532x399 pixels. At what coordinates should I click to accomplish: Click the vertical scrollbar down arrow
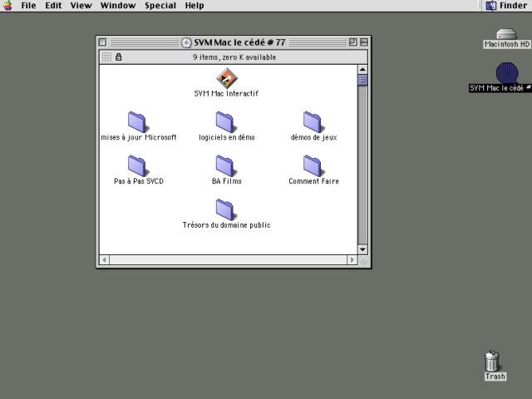click(362, 249)
